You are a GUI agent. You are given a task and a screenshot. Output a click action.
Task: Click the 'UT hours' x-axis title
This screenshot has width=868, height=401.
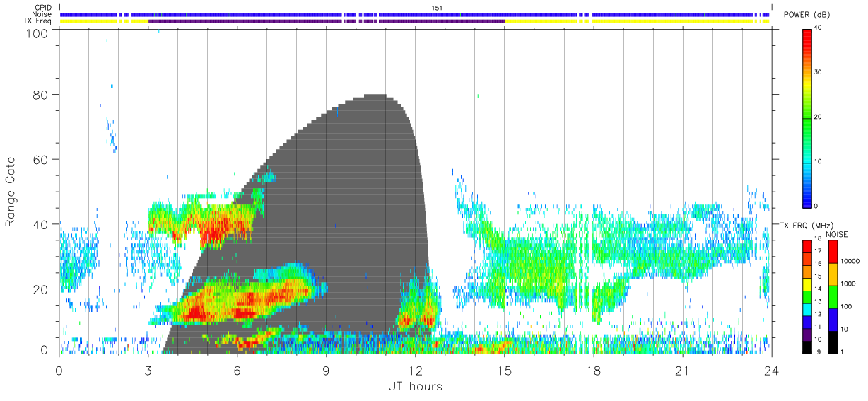415,386
